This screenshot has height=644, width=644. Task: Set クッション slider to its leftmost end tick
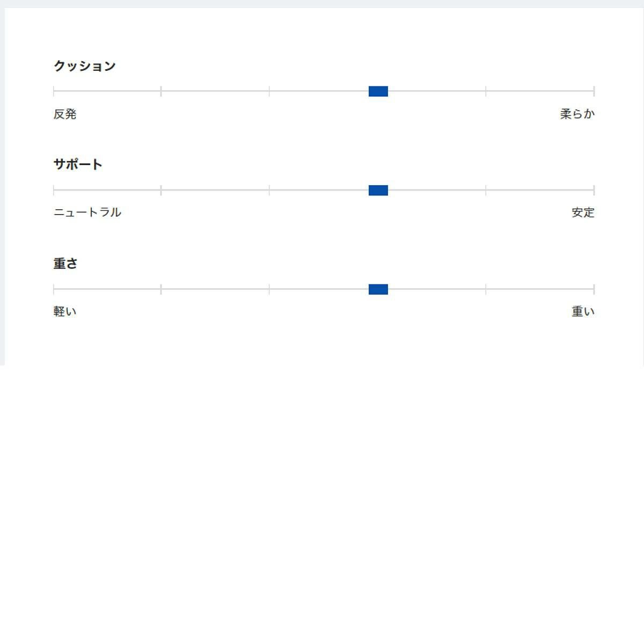(54, 91)
